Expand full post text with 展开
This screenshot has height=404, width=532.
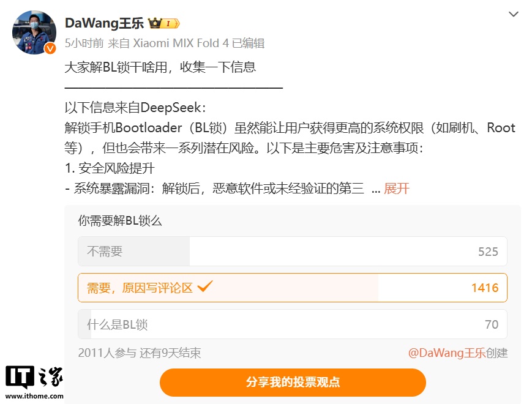click(396, 189)
